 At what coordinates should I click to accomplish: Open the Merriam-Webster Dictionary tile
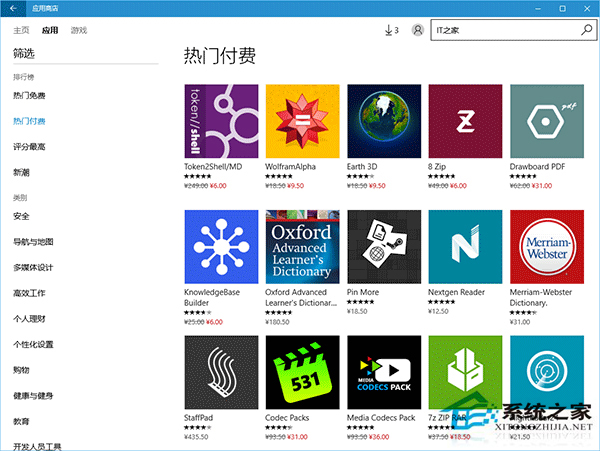click(x=547, y=247)
